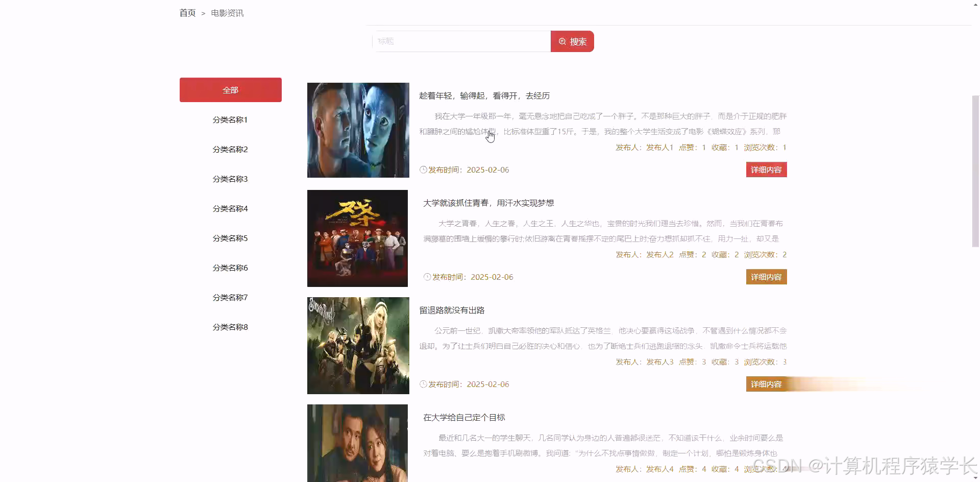Choose category 分类名称1 in sidebar

230,119
